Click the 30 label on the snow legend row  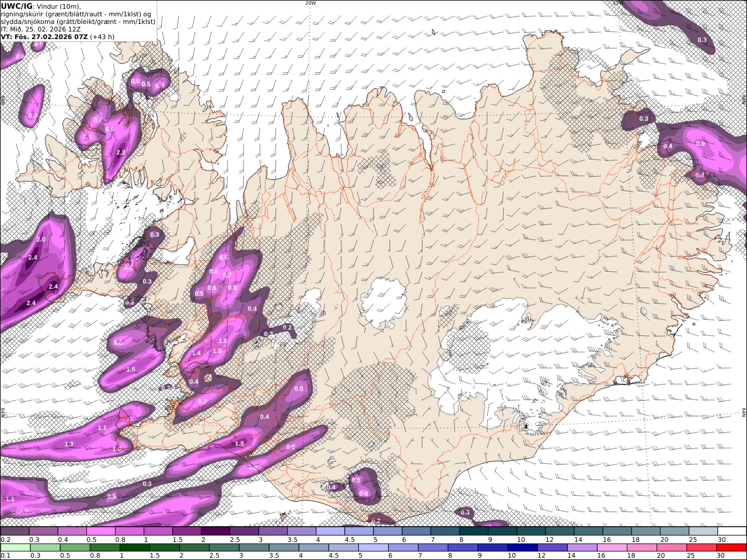point(721,540)
